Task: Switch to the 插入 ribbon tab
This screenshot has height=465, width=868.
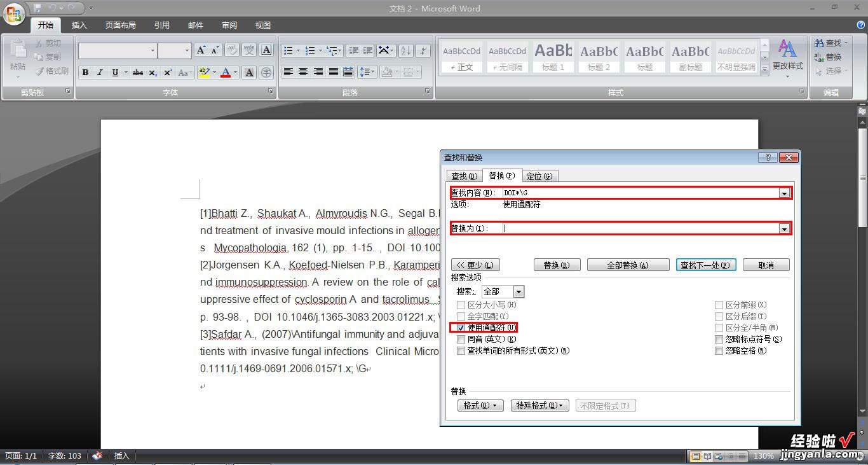Action: click(x=79, y=25)
